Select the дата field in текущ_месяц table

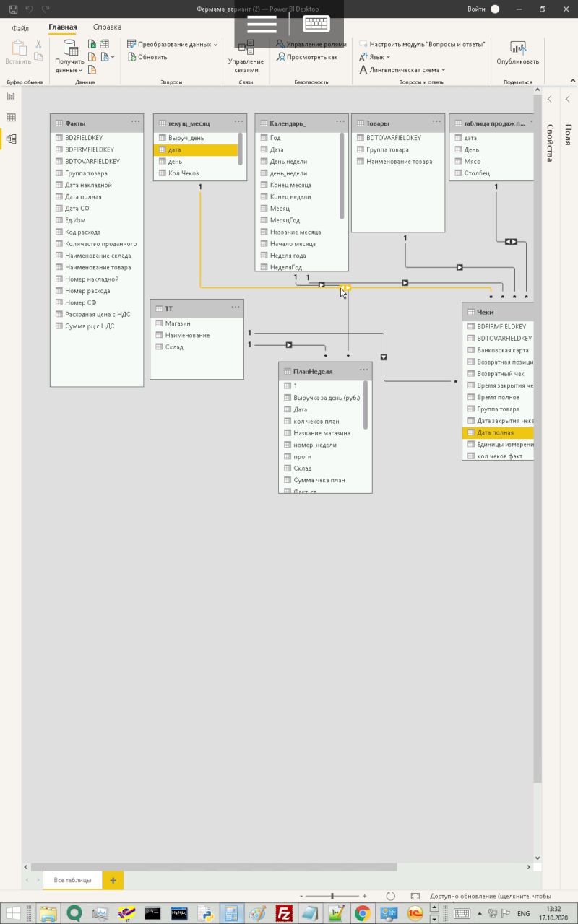pyautogui.click(x=196, y=149)
